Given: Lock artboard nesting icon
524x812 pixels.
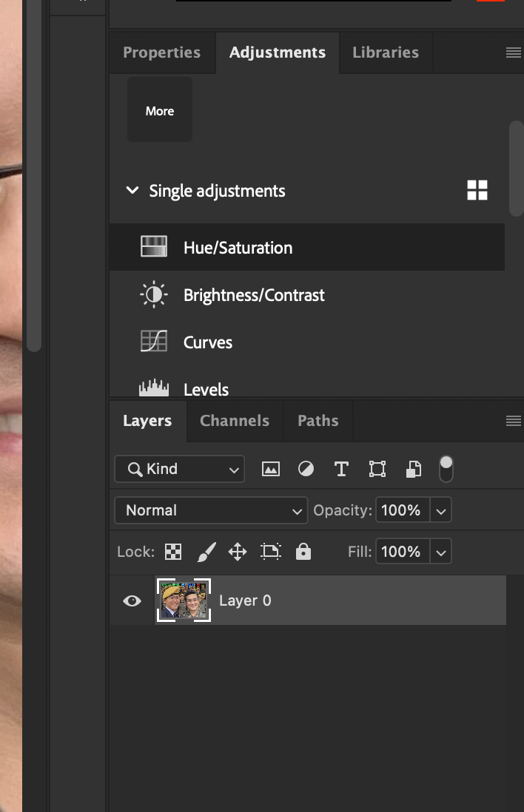Looking at the screenshot, I should click(x=271, y=552).
